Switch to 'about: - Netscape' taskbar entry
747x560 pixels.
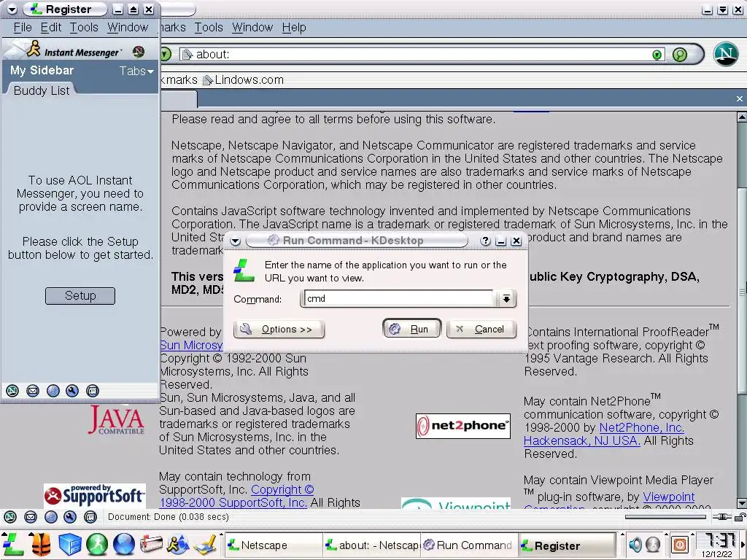pos(371,545)
